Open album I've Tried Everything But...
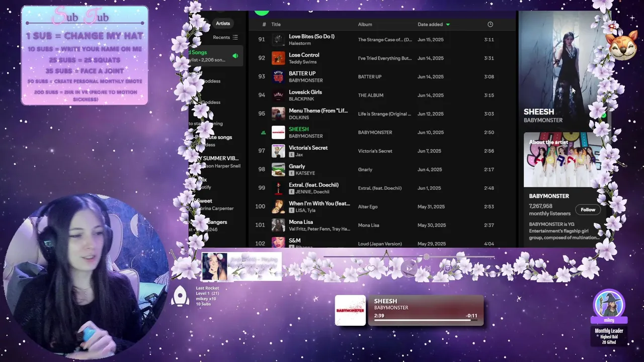The width and height of the screenshot is (644, 362). 385,58
